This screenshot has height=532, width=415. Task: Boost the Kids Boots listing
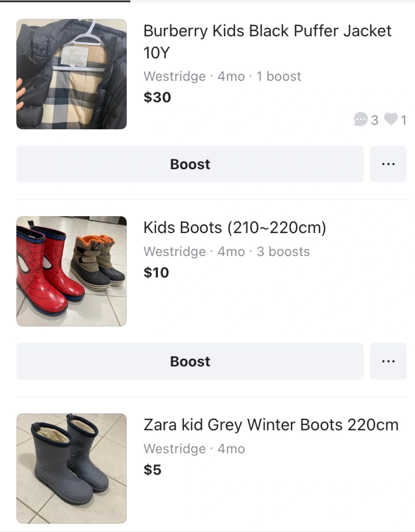click(x=190, y=361)
